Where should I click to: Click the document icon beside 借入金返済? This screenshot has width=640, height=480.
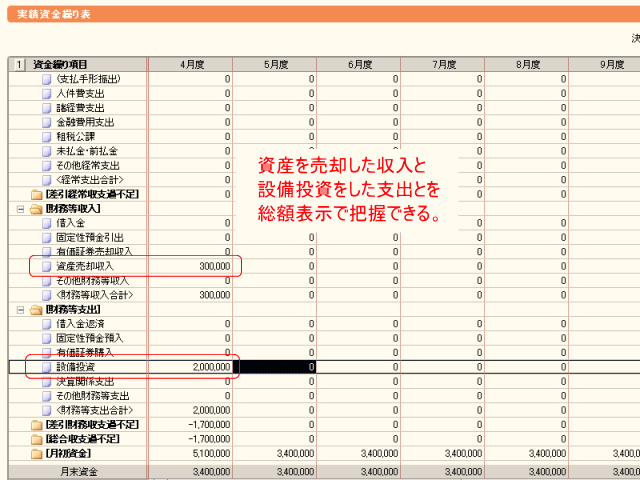tap(47, 324)
